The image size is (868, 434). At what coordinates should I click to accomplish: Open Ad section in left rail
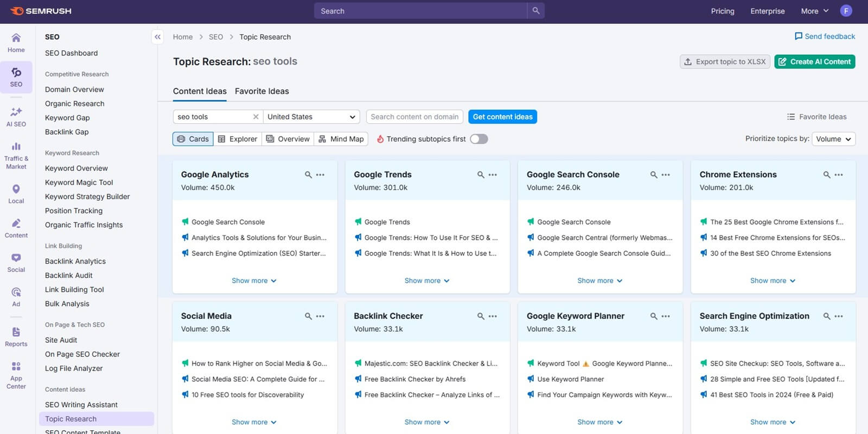(16, 297)
